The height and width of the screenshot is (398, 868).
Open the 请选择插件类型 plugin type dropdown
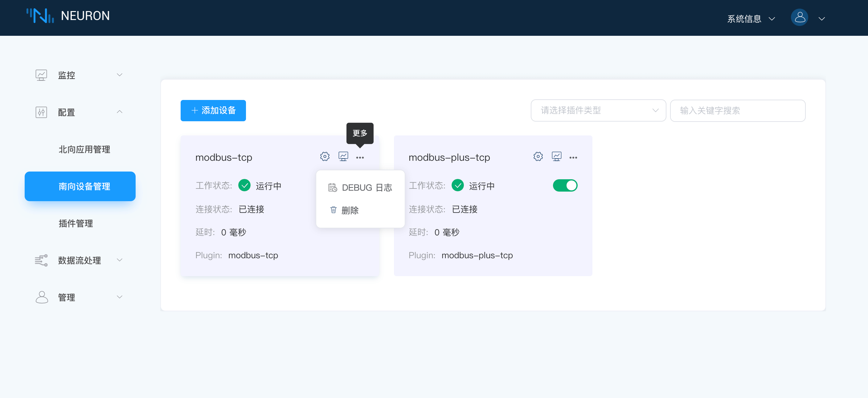(598, 110)
